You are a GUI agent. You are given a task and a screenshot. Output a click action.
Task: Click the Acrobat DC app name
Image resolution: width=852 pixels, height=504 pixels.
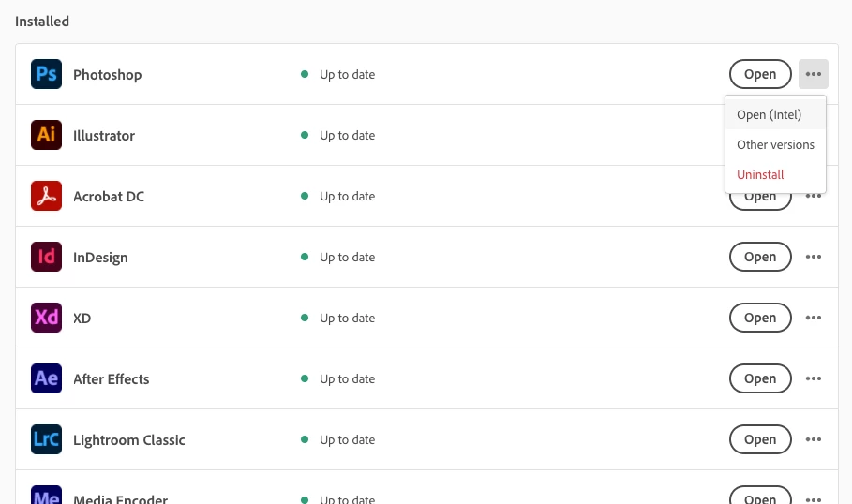[x=109, y=196]
